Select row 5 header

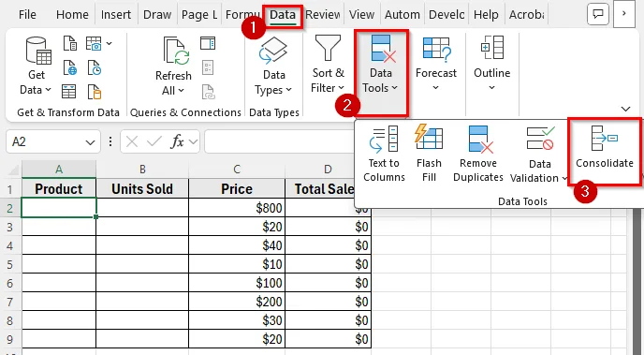pos(10,264)
